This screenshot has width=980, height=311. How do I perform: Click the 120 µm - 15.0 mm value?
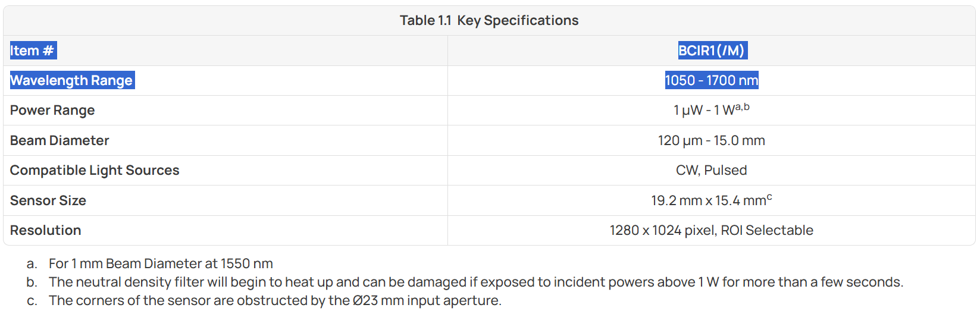(x=712, y=140)
